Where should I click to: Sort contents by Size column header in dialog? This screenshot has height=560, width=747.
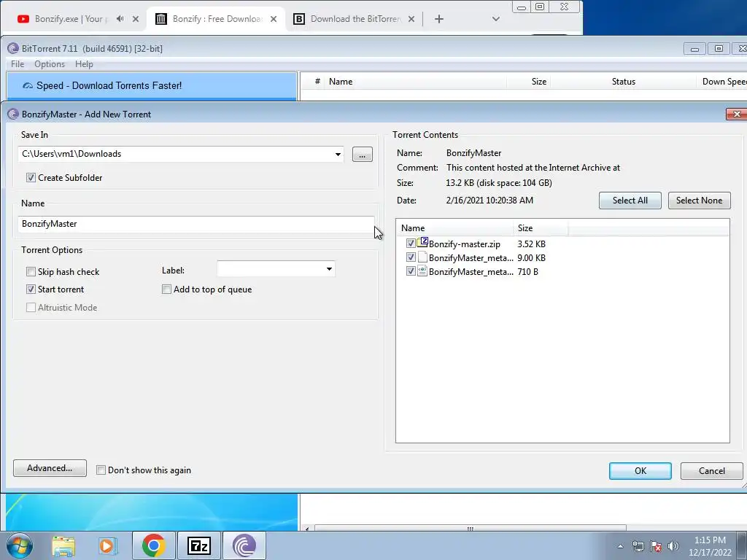tap(541, 228)
